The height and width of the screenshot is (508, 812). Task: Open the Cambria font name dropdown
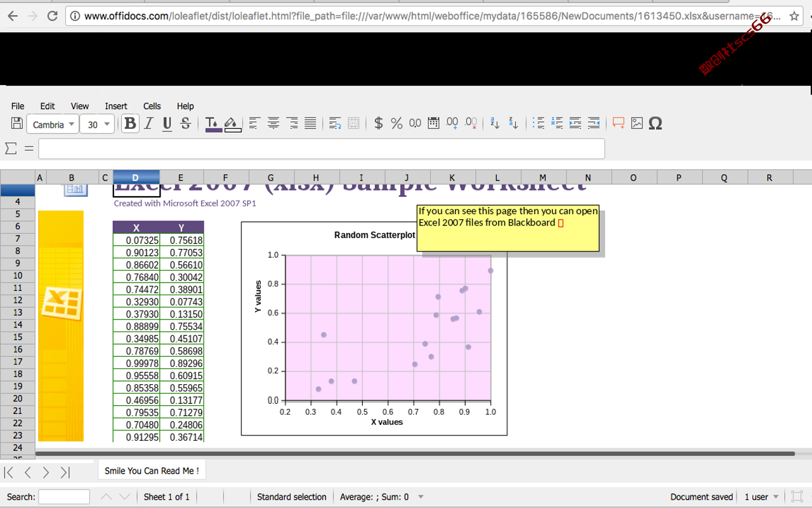pyautogui.click(x=52, y=124)
